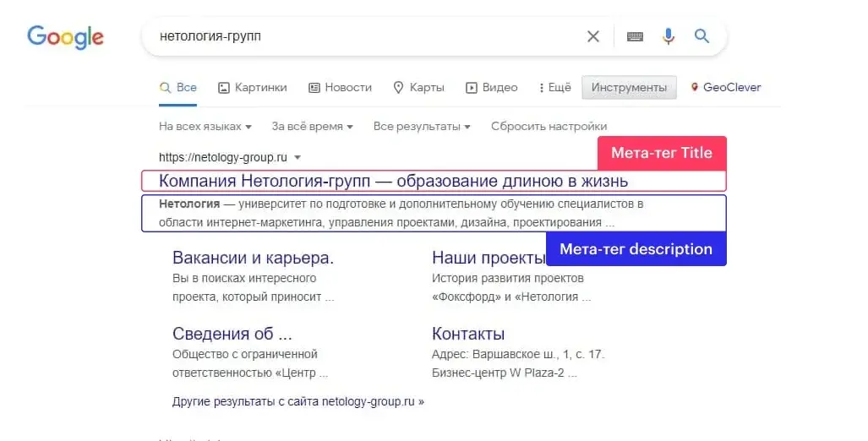Image resolution: width=868 pixels, height=441 pixels.
Task: Click Сбросить настройки
Action: (x=549, y=126)
